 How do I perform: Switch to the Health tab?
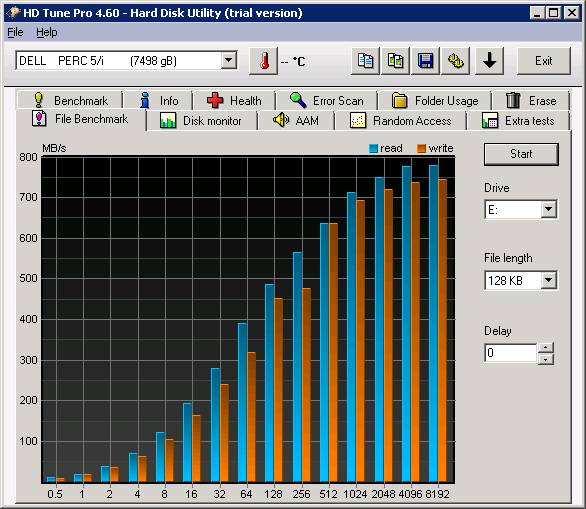click(x=234, y=101)
